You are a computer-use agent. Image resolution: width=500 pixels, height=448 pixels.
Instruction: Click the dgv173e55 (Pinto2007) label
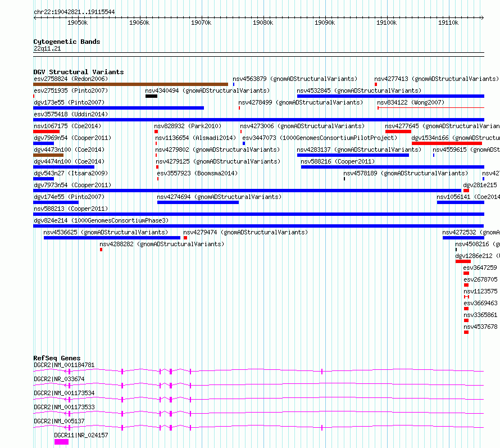pyautogui.click(x=69, y=102)
